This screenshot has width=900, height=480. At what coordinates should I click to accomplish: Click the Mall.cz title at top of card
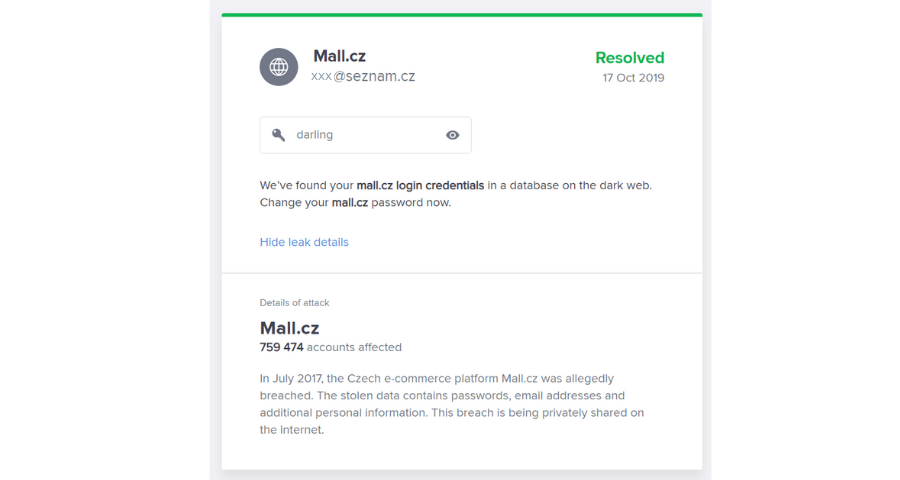point(339,56)
